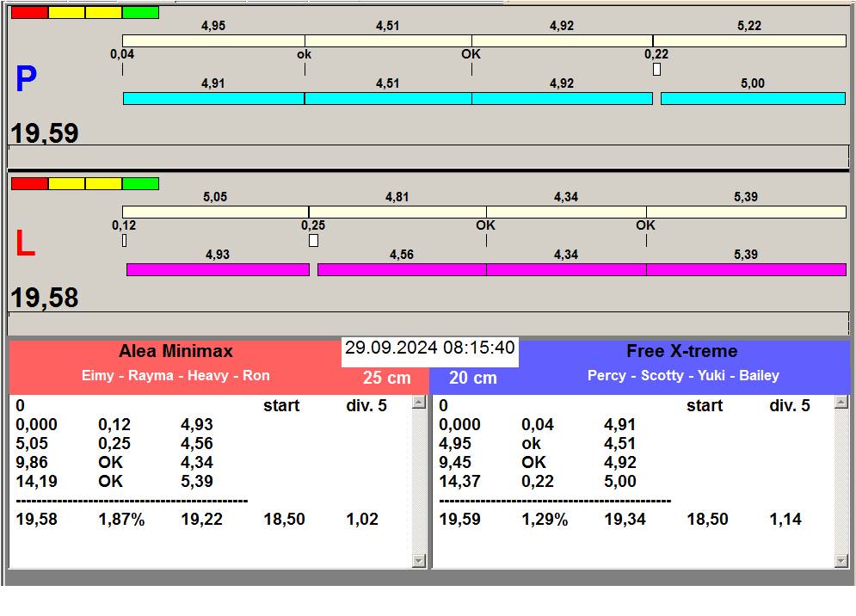Viewport: 856px width, 616px height.
Task: Click the cream bar segment labeled 5,05
Action: tap(216, 212)
